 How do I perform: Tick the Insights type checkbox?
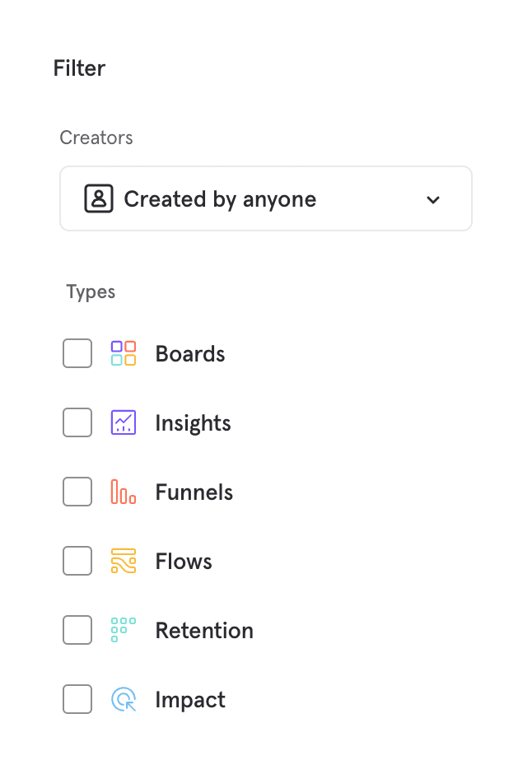coord(77,423)
